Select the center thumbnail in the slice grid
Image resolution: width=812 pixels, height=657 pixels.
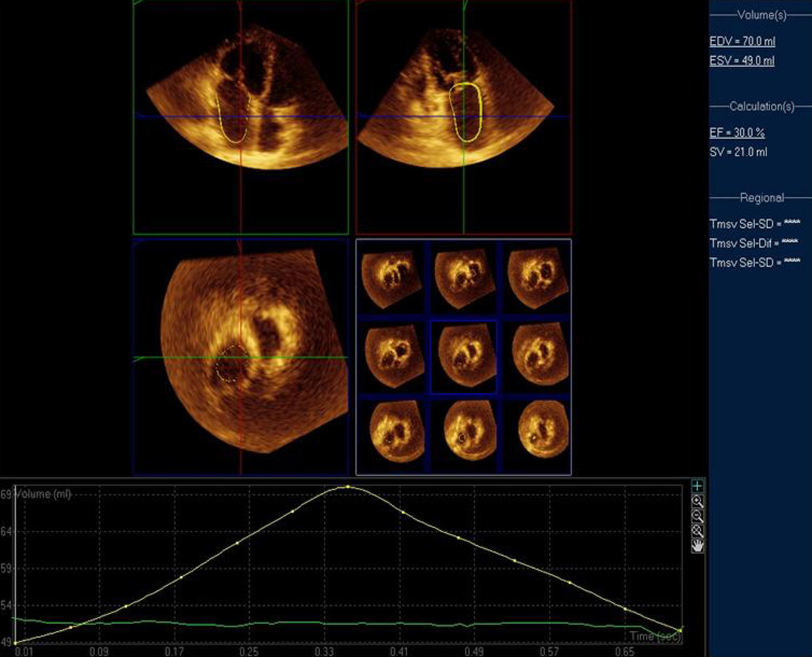(x=463, y=357)
